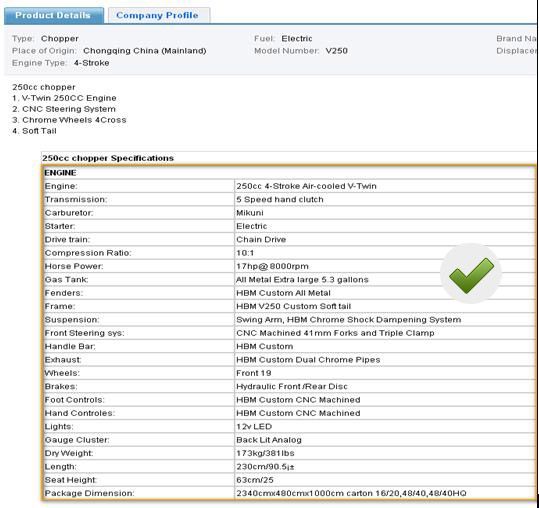Screen dimensions: 539x508
Task: Click the Hydraulic Front/Rear Disc brakes cell
Action: click(384, 387)
